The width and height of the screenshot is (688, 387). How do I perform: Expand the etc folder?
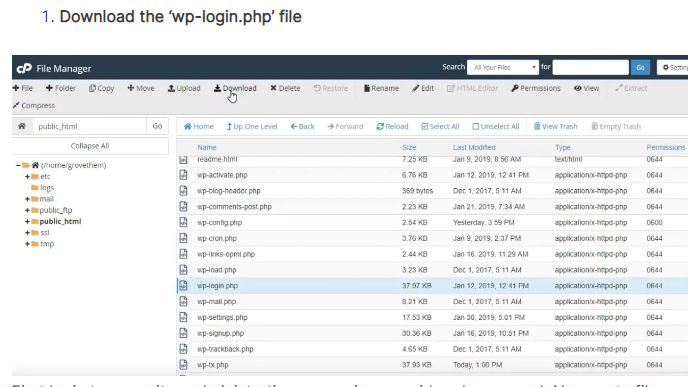(27, 176)
